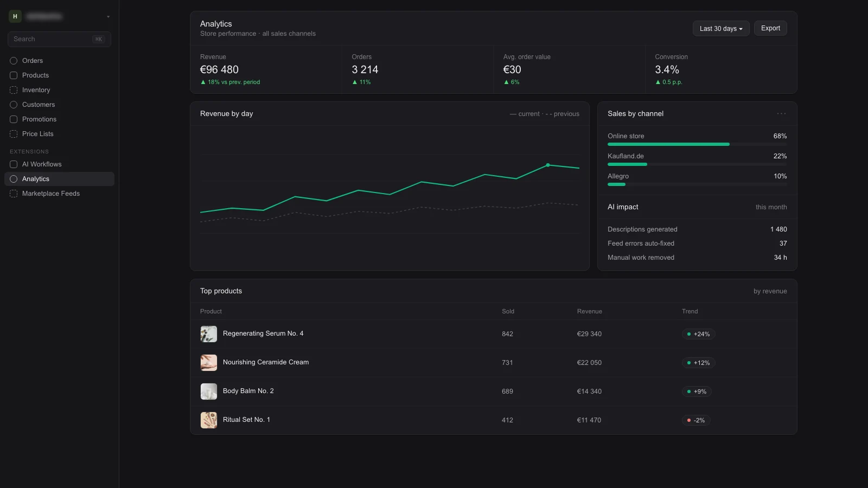Go to Orders label in the sidebar
The height and width of the screenshot is (488, 868).
(x=33, y=61)
